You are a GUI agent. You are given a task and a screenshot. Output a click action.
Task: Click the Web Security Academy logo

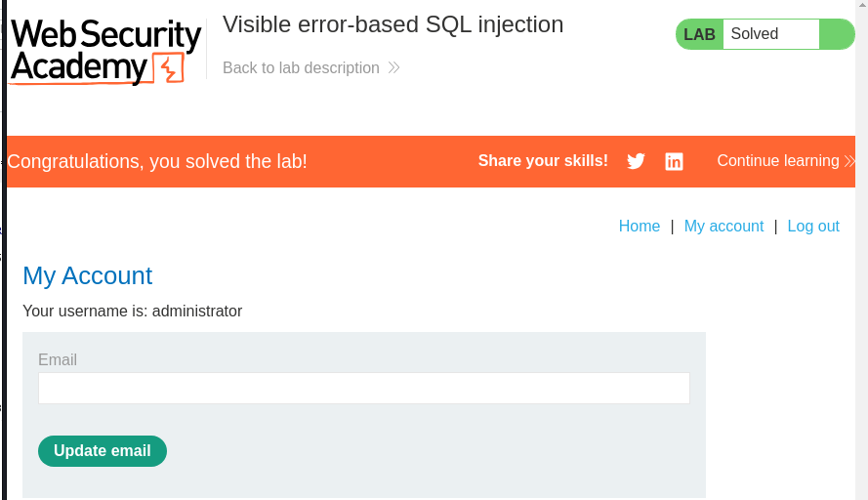(x=105, y=52)
